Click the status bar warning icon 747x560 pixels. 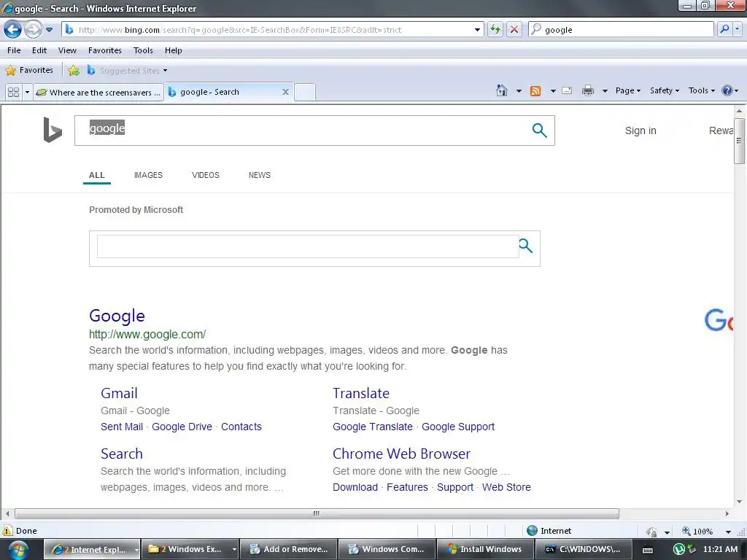[x=7, y=531]
